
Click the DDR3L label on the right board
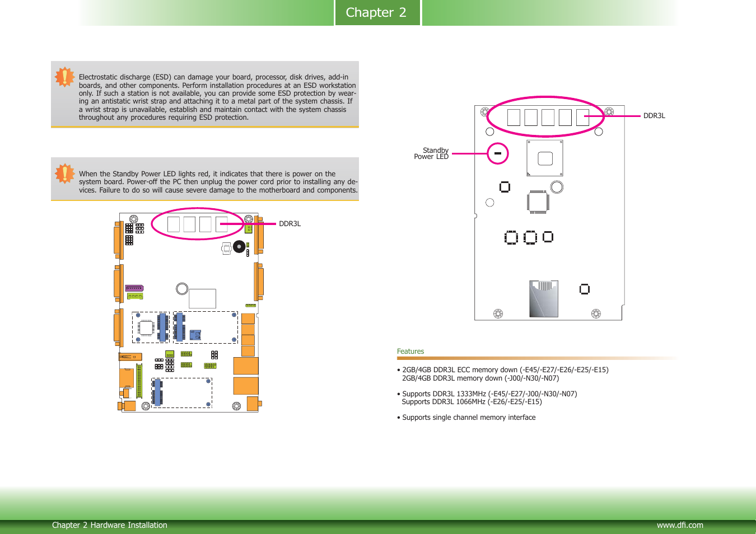tap(654, 116)
